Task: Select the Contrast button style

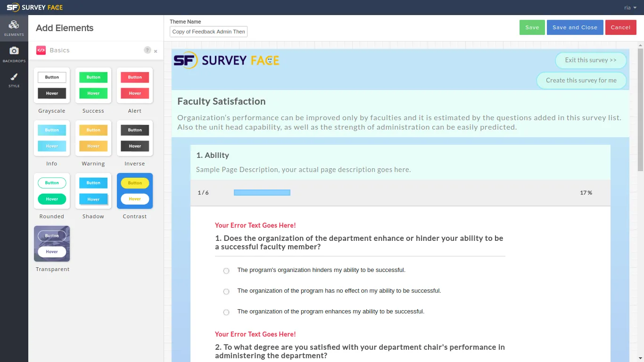Action: 135,191
